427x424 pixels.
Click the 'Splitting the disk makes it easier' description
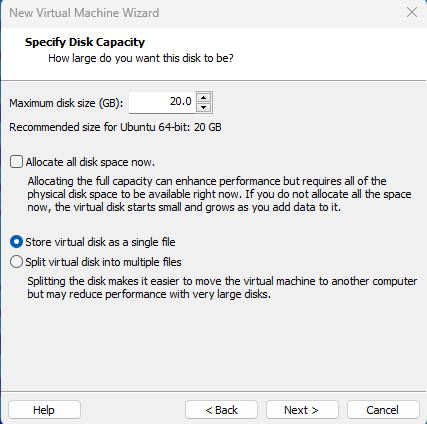(222, 288)
